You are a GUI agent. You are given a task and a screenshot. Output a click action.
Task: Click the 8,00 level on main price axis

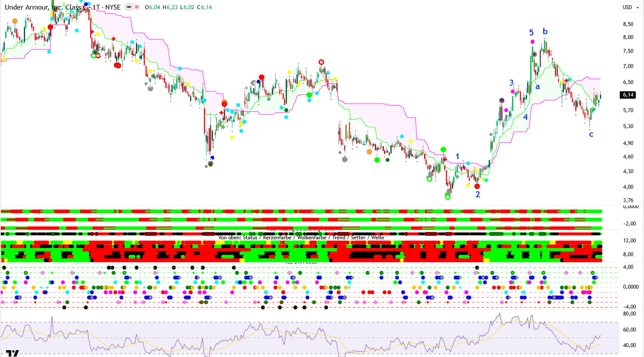click(x=628, y=37)
